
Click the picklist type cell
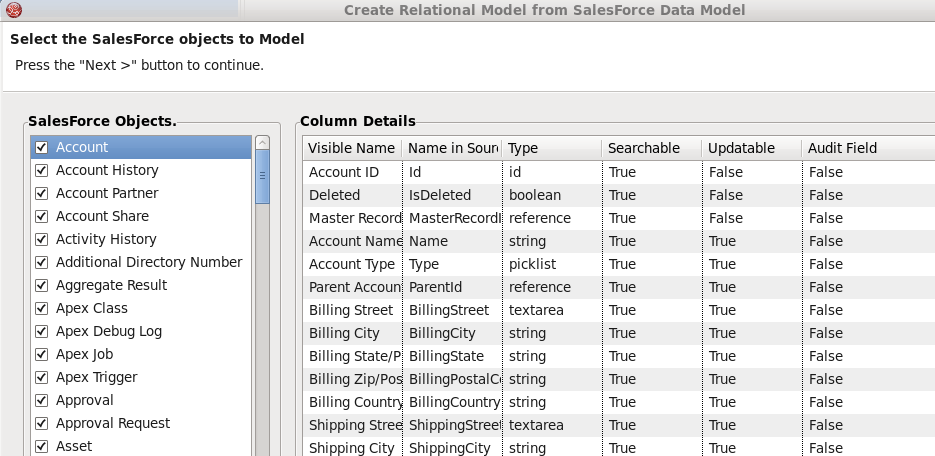click(553, 264)
